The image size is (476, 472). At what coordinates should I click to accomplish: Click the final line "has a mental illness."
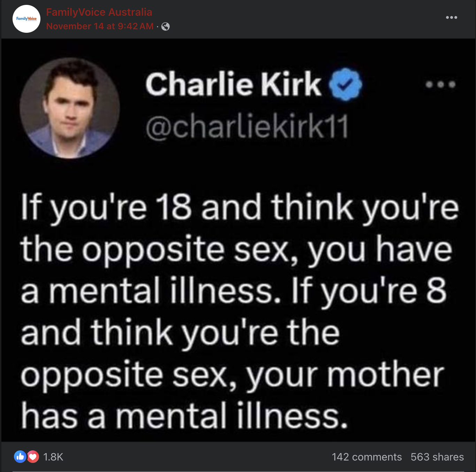tap(184, 416)
